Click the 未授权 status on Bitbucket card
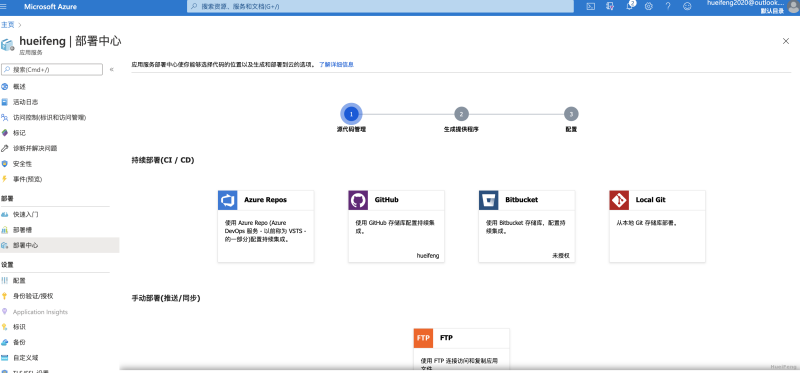 pyautogui.click(x=560, y=255)
